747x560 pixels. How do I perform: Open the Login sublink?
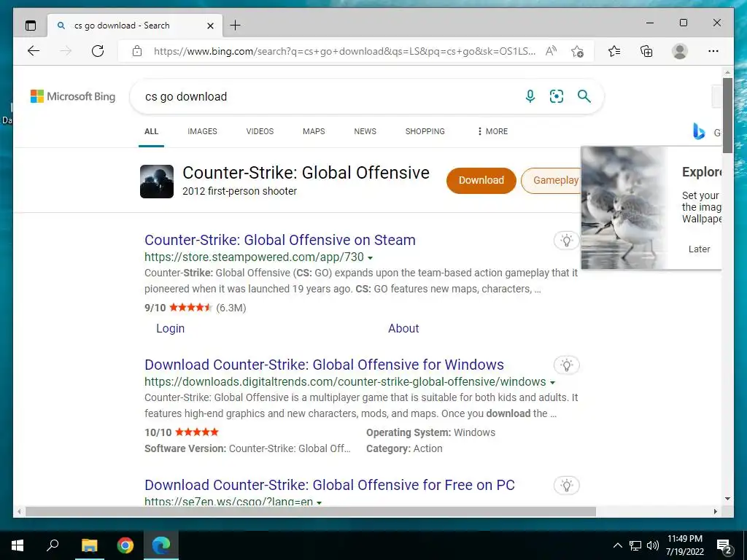171,329
